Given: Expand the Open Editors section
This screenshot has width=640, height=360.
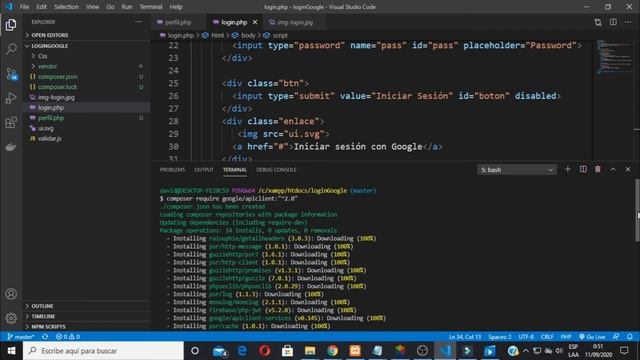Looking at the screenshot, I should click(x=49, y=35).
